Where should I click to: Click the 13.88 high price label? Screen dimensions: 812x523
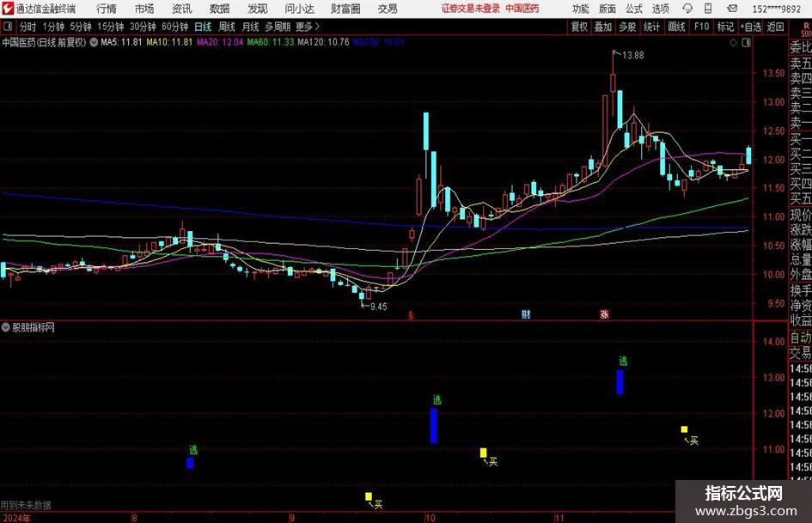pos(632,56)
